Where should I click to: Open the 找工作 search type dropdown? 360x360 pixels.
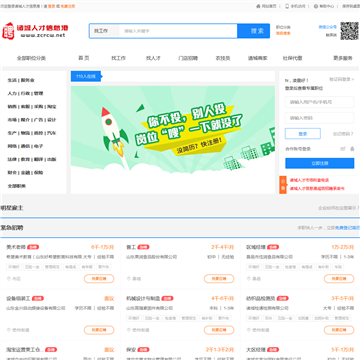pos(104,31)
